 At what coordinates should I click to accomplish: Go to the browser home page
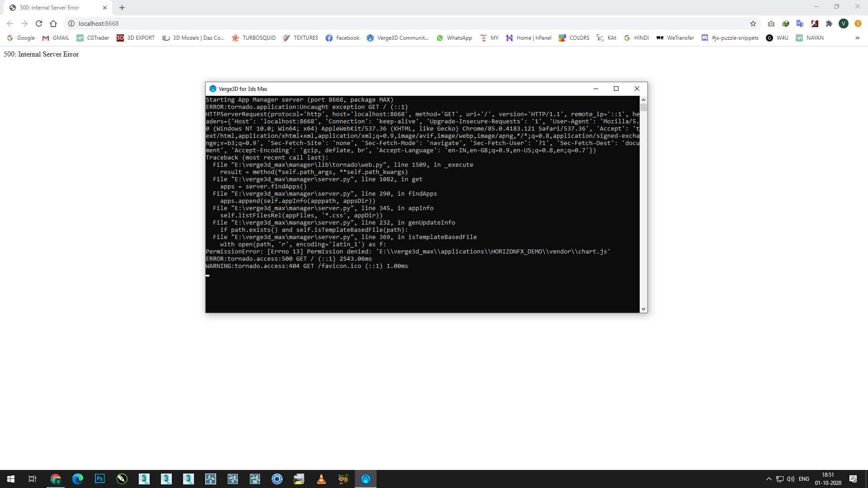pos(53,23)
